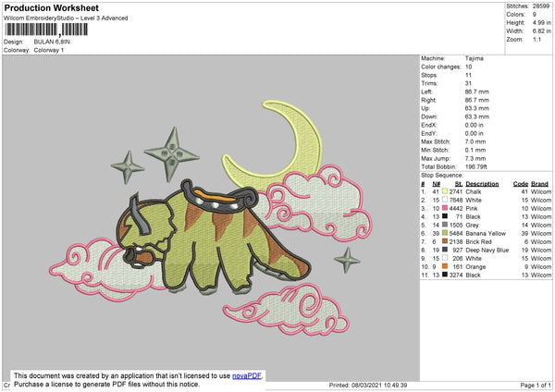This screenshot has width=555, height=392.
Task: Click the 'EndX:' label
Action: [429, 125]
